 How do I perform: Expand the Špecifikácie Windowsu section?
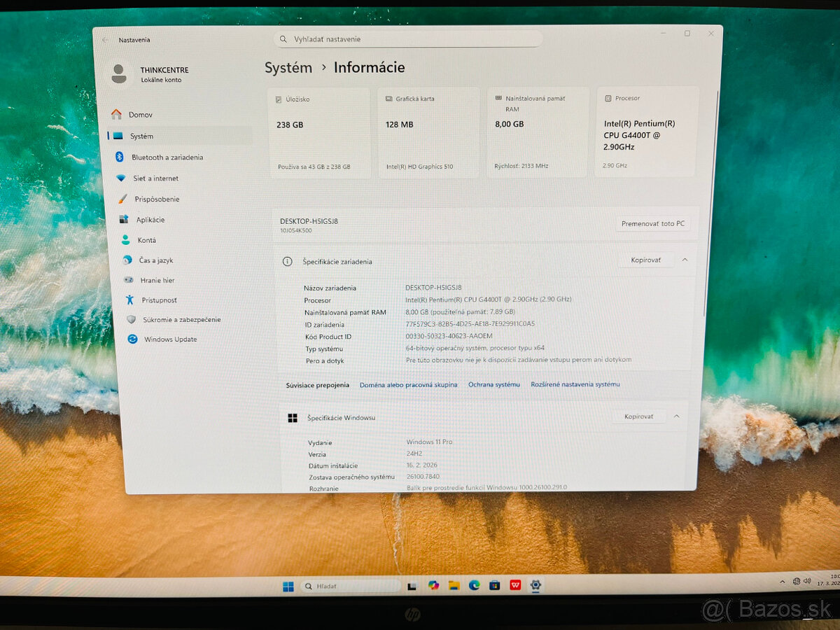tap(676, 416)
